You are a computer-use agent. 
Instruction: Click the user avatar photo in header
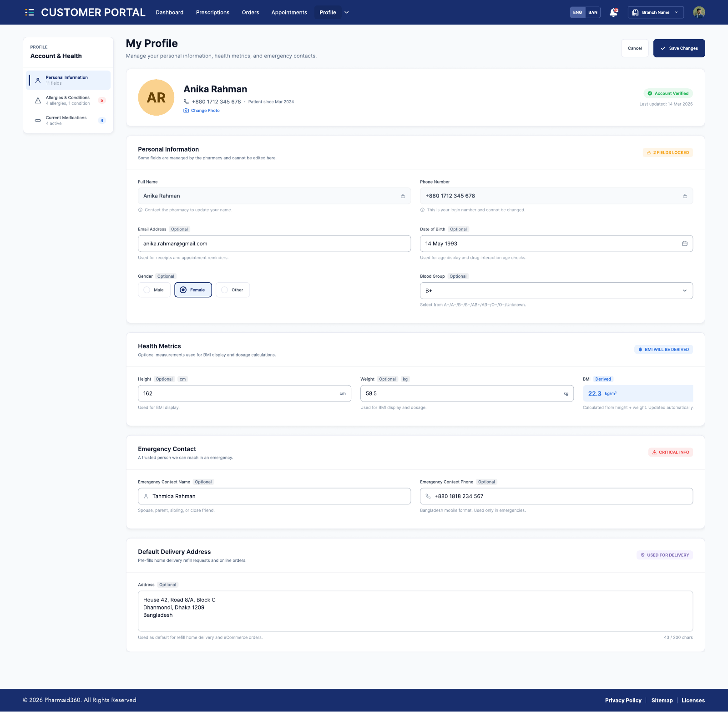point(699,12)
